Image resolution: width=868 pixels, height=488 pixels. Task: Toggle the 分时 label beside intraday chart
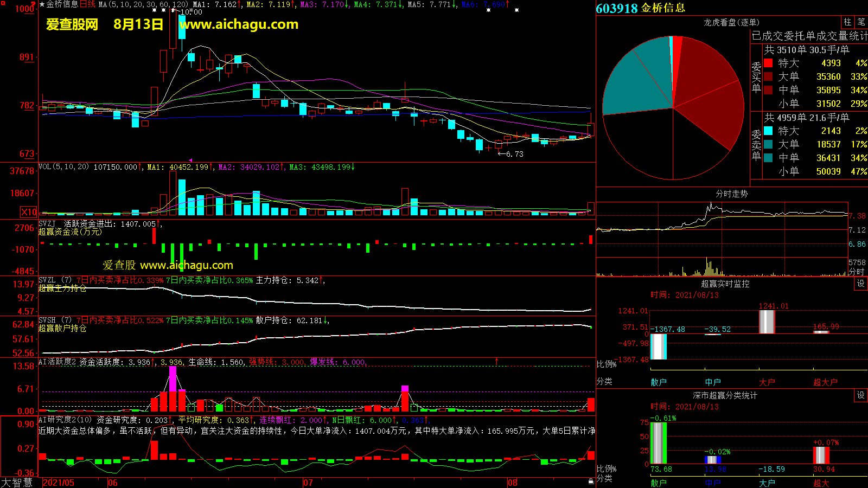[857, 272]
